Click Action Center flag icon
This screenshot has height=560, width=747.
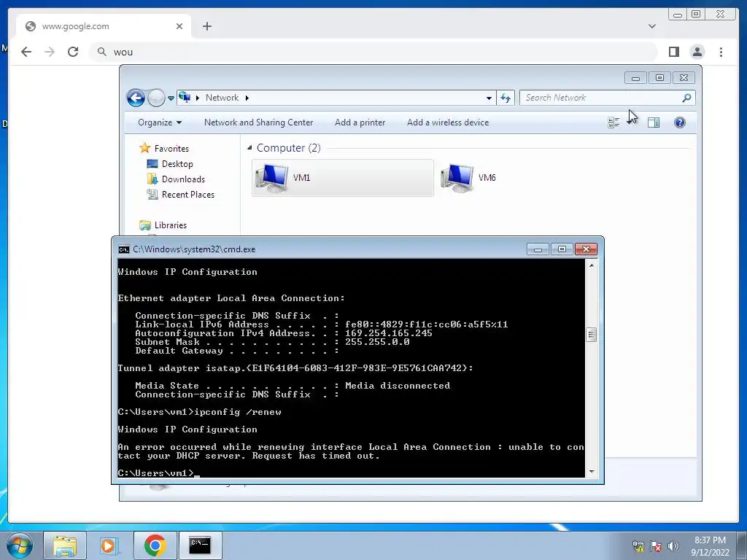tap(656, 546)
